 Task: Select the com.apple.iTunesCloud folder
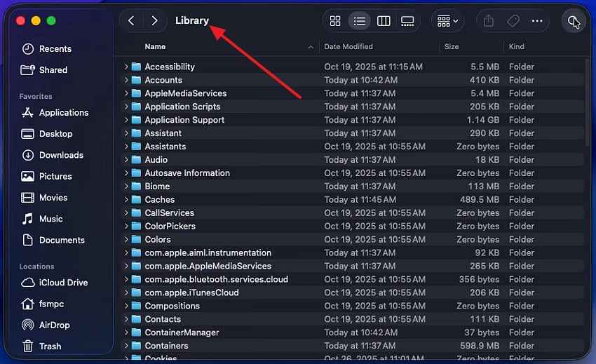pyautogui.click(x=353, y=293)
